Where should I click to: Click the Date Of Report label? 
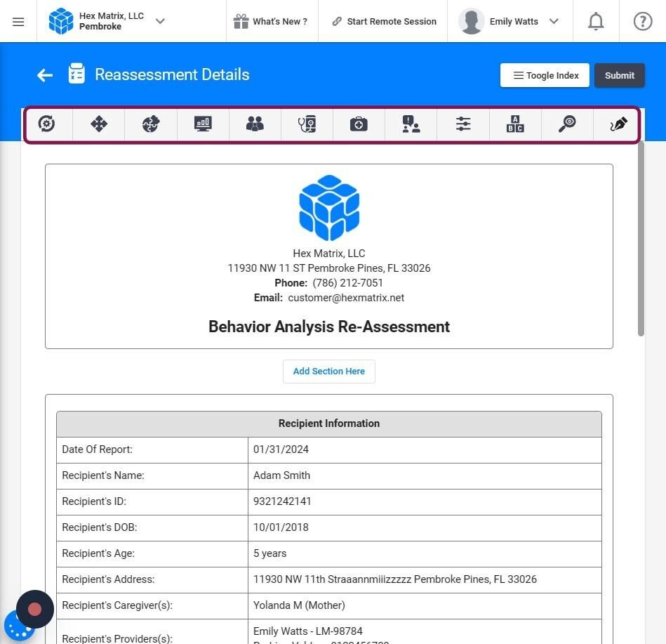98,449
